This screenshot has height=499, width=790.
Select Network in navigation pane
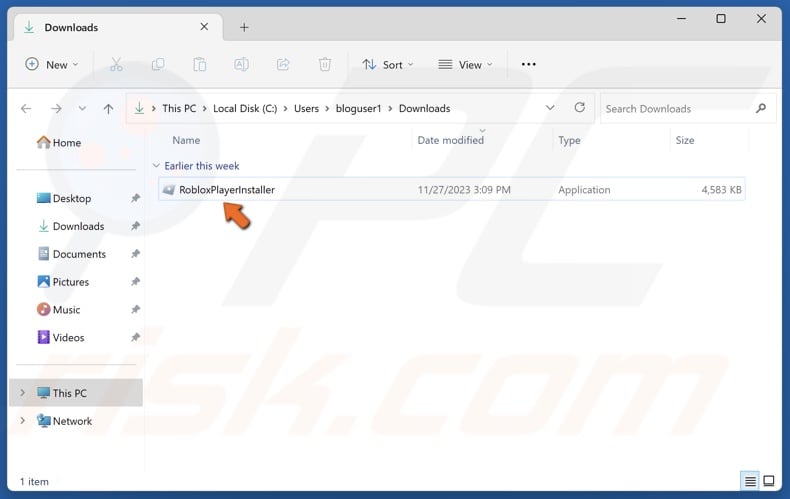[x=64, y=420]
